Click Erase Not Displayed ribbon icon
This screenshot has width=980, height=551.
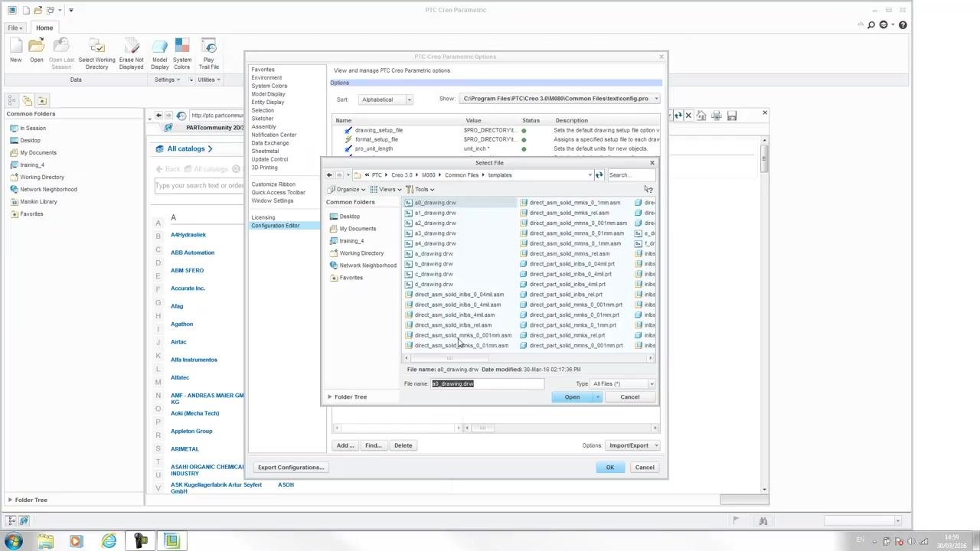131,54
